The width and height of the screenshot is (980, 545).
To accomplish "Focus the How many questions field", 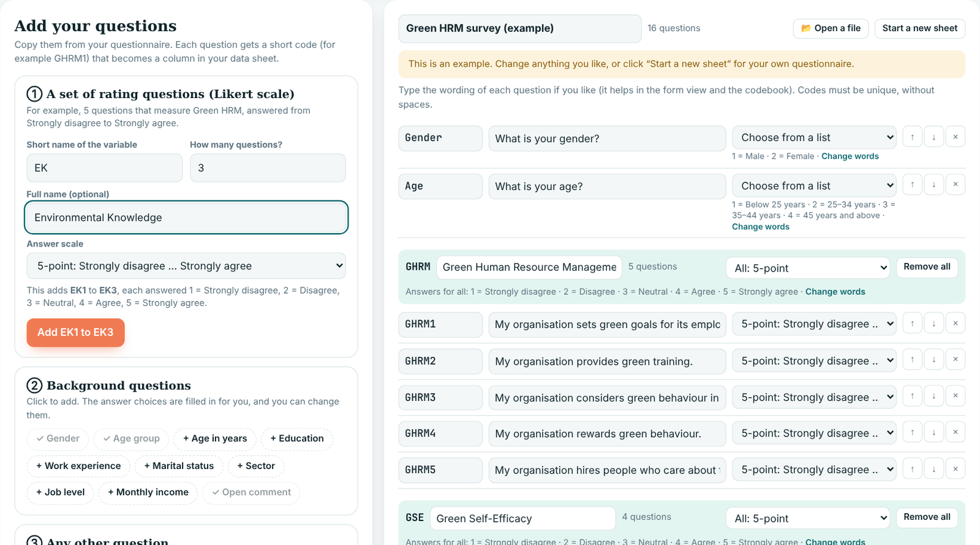I will pyautogui.click(x=268, y=168).
